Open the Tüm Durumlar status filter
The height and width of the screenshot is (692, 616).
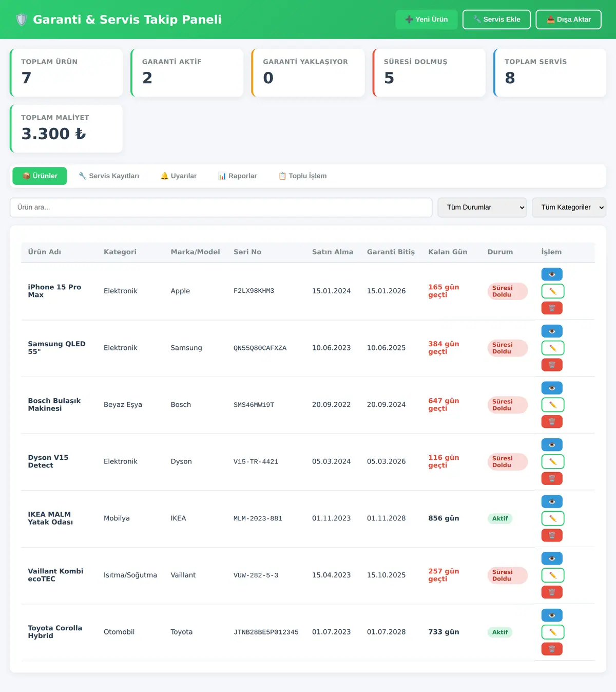tap(482, 208)
